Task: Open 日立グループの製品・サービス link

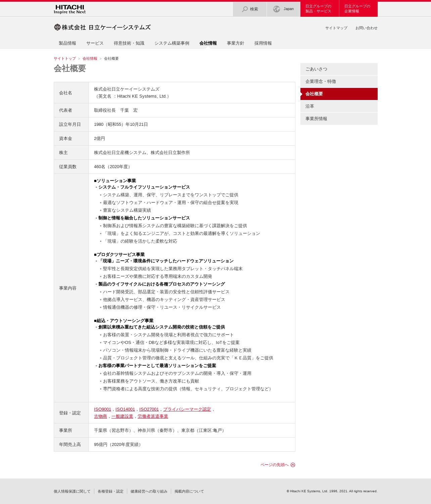Action: (x=320, y=9)
